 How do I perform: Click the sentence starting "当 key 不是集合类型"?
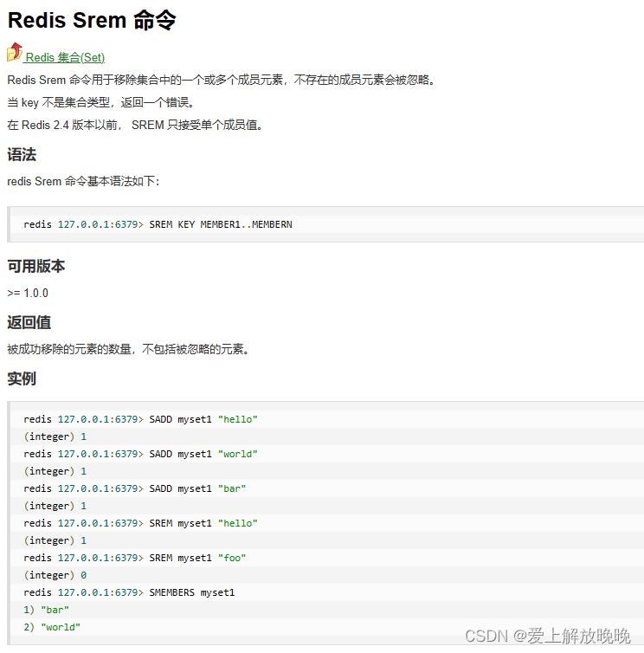click(101, 102)
